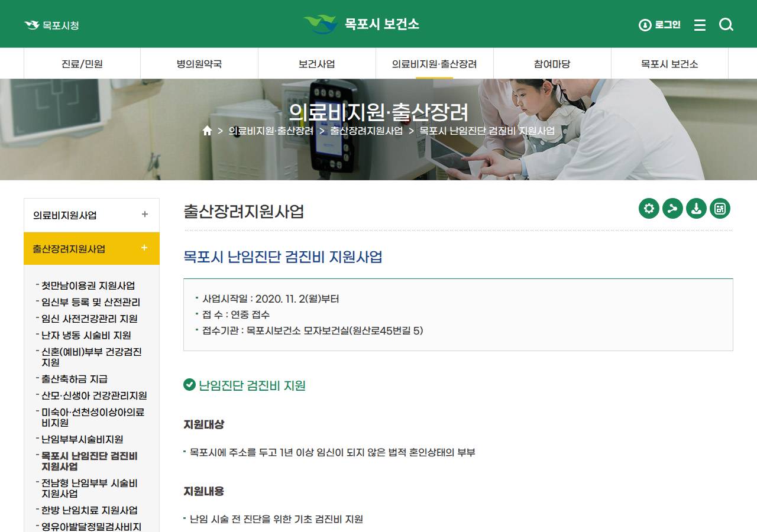Viewport: 757px width, 532px height.
Task: Expand the 의료비지원사업 sidebar section
Action: [x=92, y=215]
